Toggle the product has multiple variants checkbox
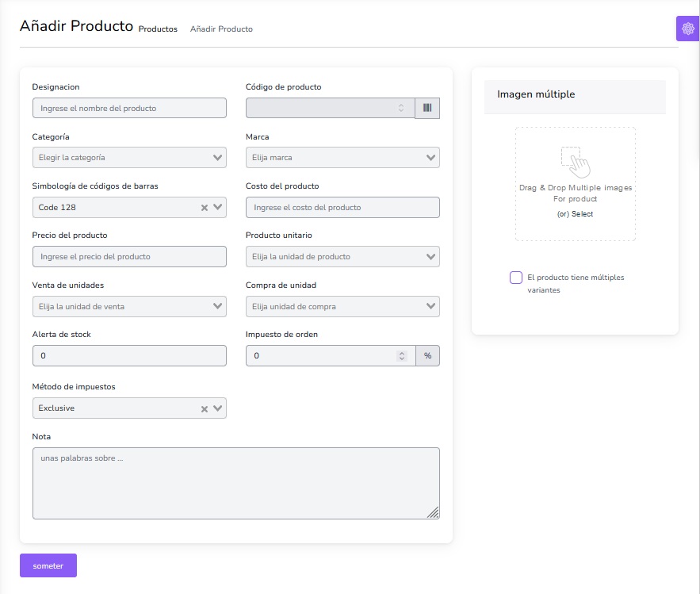This screenshot has width=700, height=594. click(x=515, y=278)
